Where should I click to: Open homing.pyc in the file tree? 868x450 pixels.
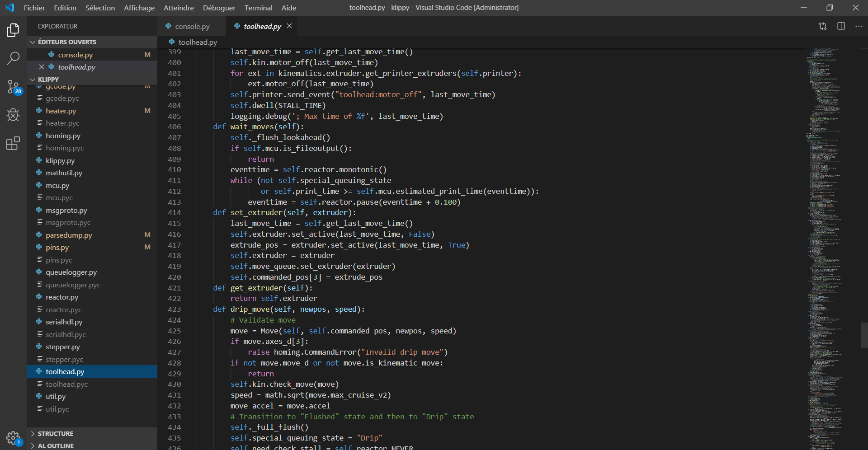[92, 148]
